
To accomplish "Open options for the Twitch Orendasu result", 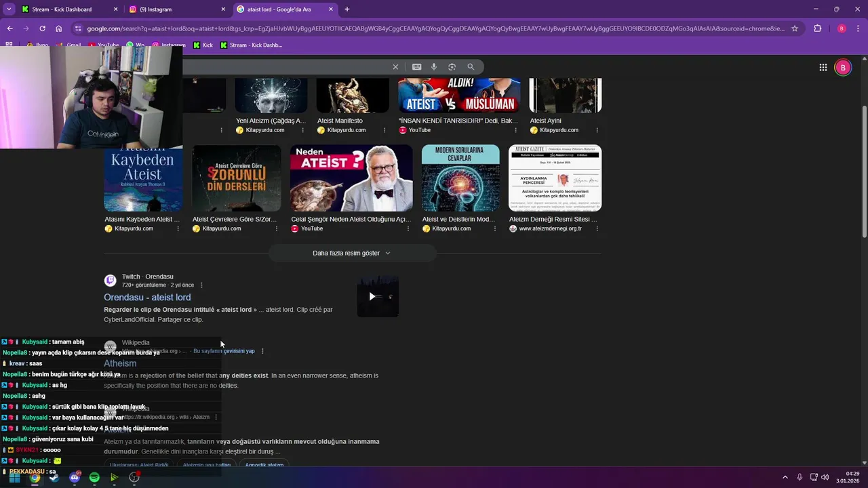I will click(x=201, y=285).
